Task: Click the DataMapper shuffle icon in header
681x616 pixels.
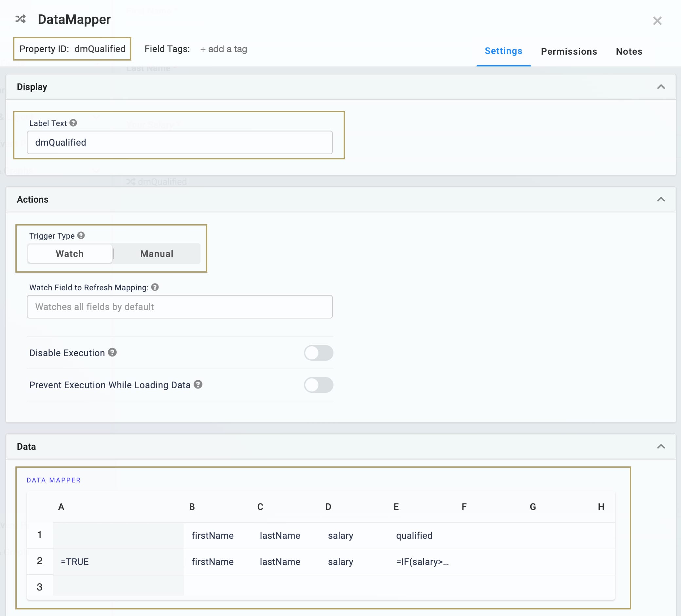Action: tap(21, 19)
